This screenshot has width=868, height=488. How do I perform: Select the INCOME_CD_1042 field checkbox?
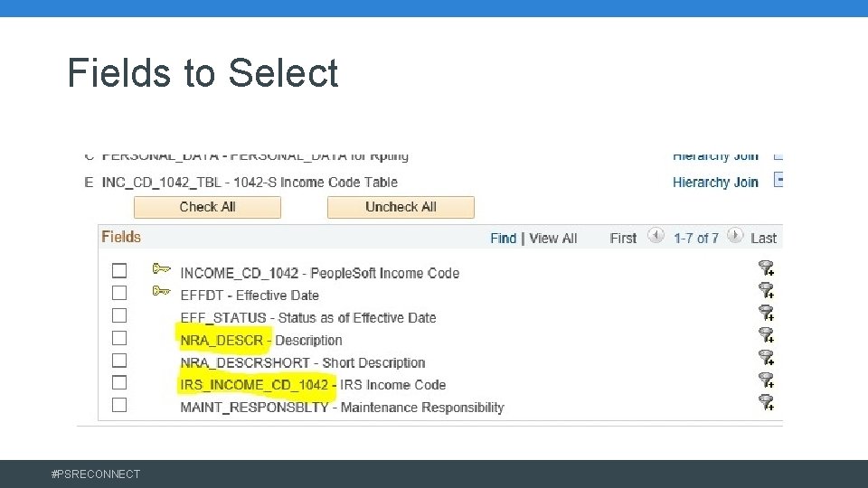tap(119, 270)
